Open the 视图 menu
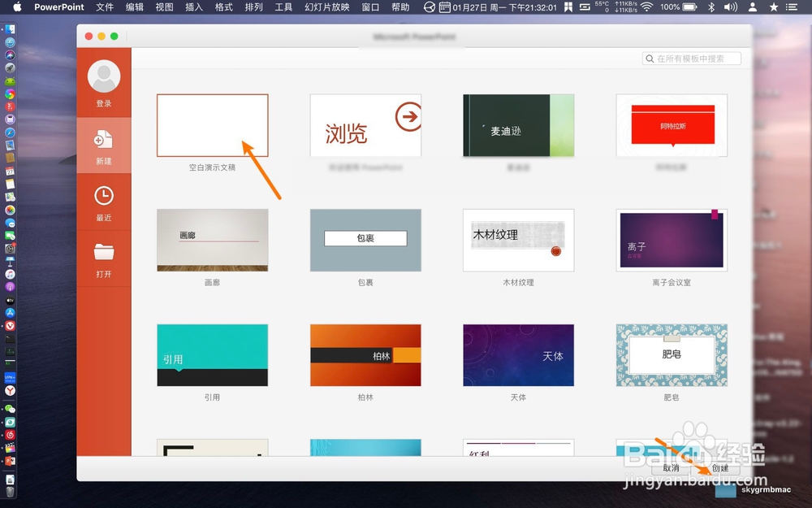 point(164,7)
